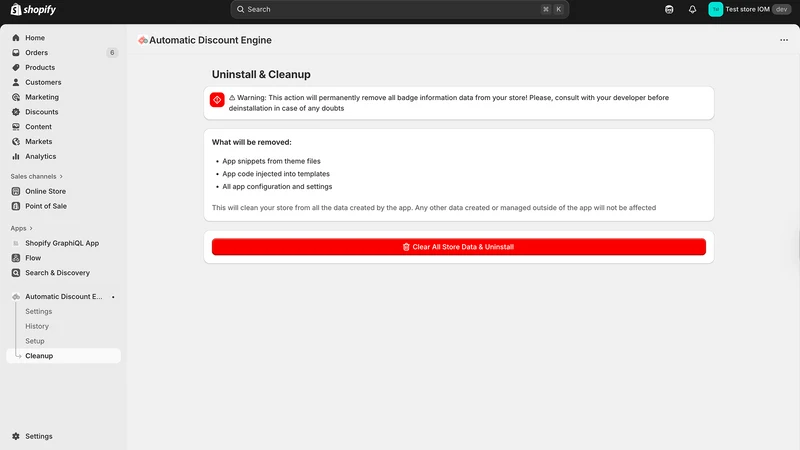Click the 'What will be removed:' text
This screenshot has width=800, height=450.
click(x=252, y=142)
